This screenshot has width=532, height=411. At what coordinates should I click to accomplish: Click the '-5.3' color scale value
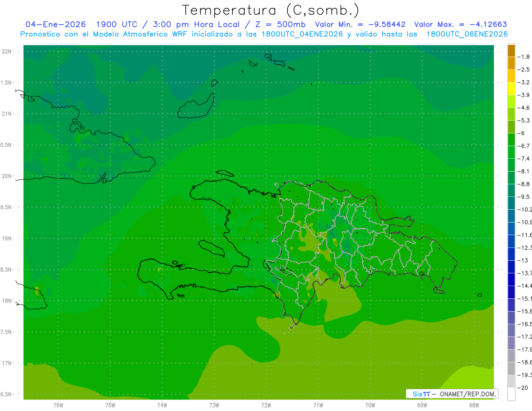524,121
